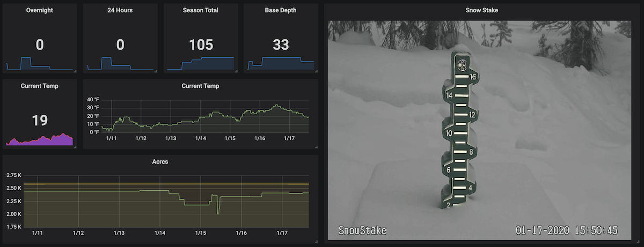Viewport: 644px width, 247px height.
Task: Click the 1/11 date on the temperature graph axis
Action: [112, 138]
